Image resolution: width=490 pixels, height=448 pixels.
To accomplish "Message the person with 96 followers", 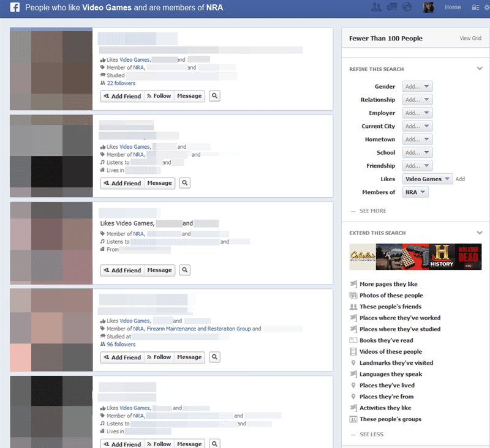I will (x=189, y=357).
